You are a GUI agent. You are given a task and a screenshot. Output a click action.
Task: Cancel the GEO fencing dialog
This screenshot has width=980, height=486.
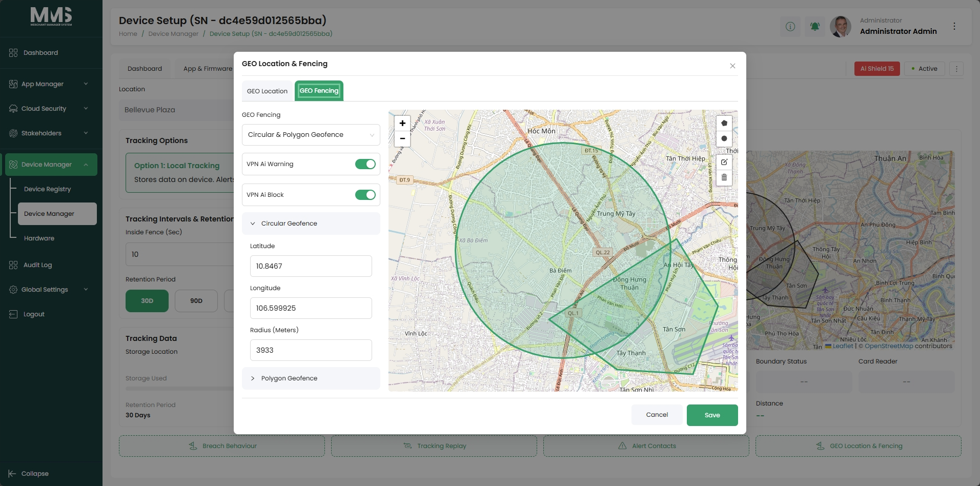pyautogui.click(x=657, y=415)
